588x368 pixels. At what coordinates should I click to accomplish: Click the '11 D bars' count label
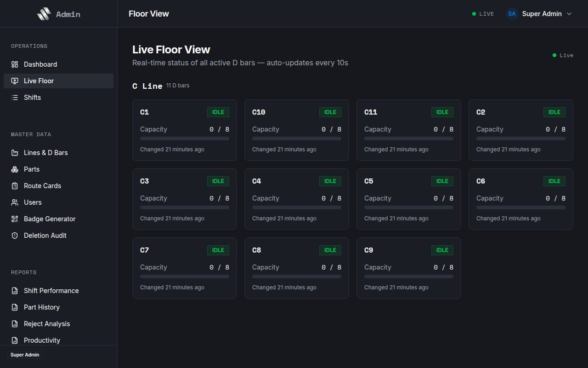pos(178,86)
